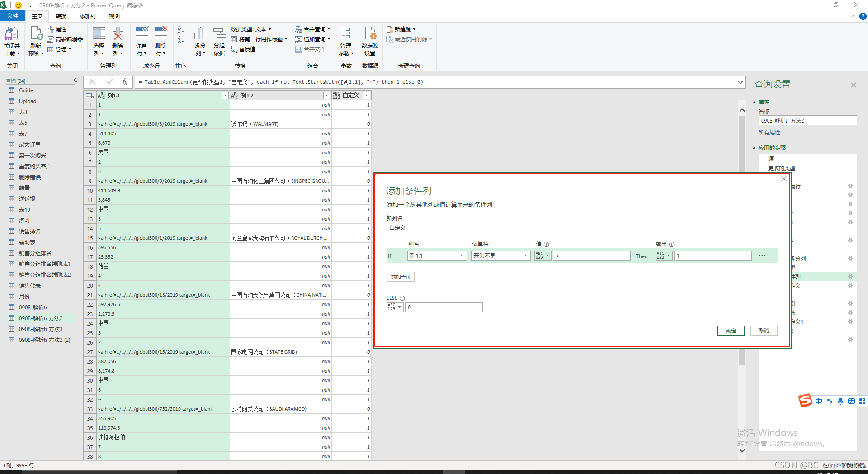The height and width of the screenshot is (474, 868).
Task: Click the 替换值 replace values tool
Action: (243, 49)
